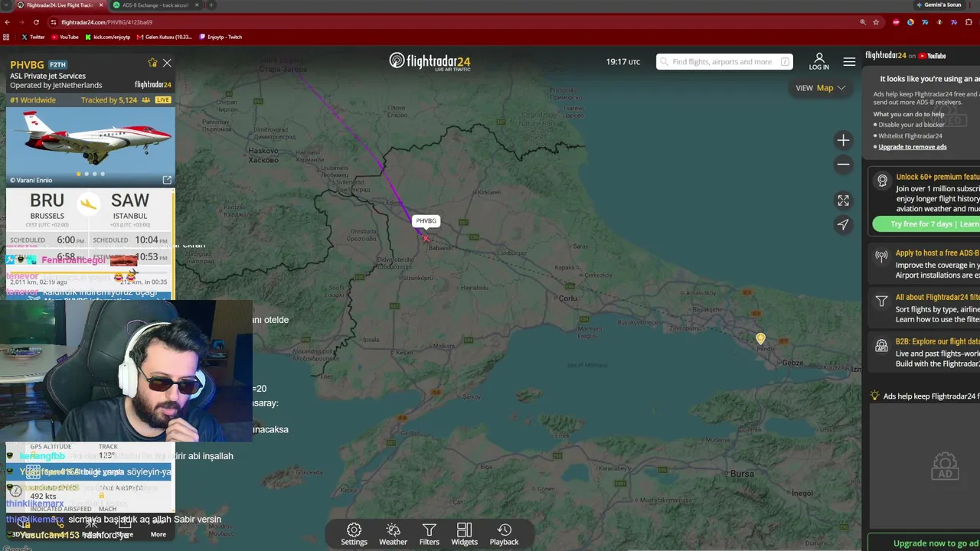Screen dimensions: 980x551
Task: Close the PHVBG flight details panel
Action: click(x=167, y=63)
